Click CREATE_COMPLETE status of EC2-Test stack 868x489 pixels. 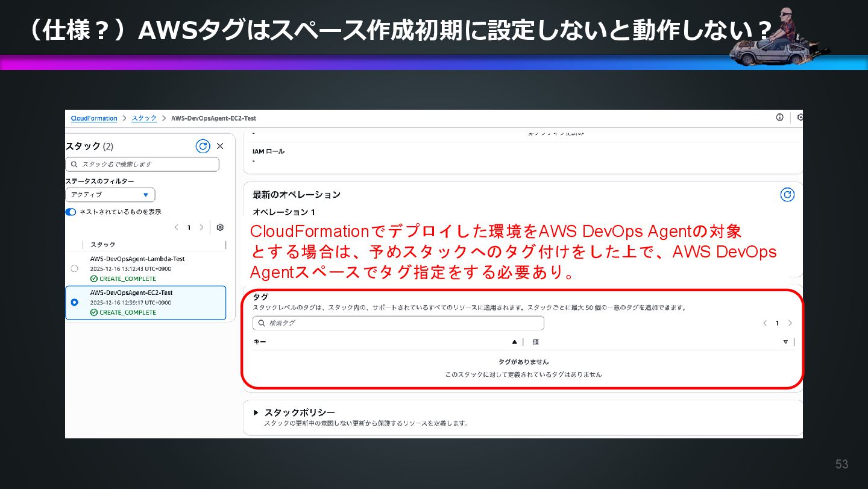point(123,312)
